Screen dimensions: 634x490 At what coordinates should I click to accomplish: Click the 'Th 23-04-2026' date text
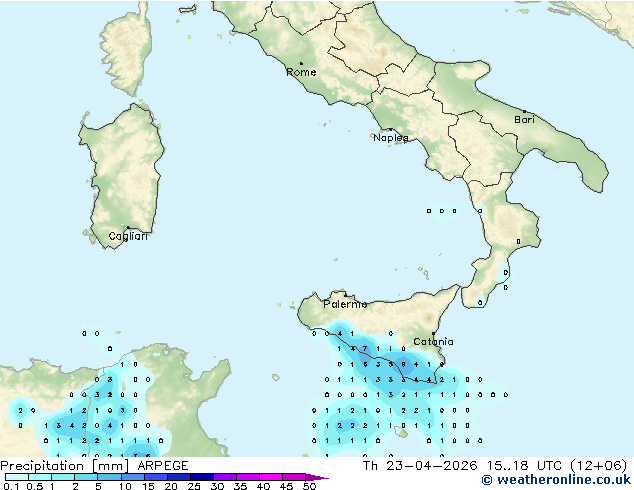pos(420,466)
